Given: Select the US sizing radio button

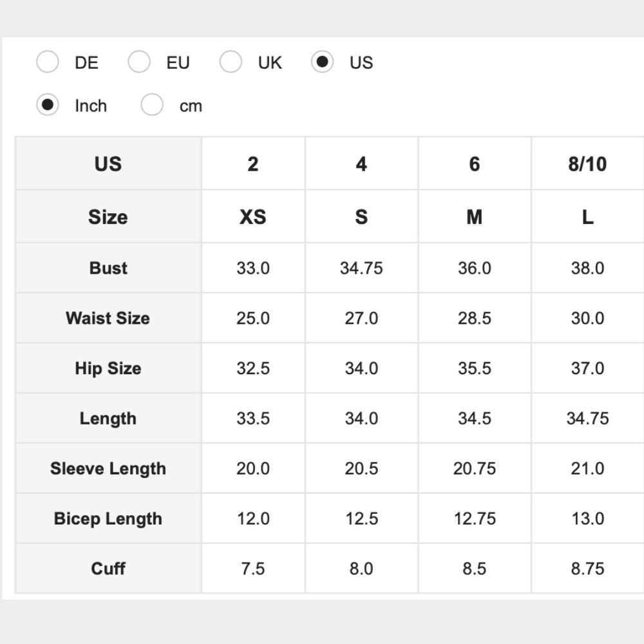Looking at the screenshot, I should pyautogui.click(x=322, y=62).
